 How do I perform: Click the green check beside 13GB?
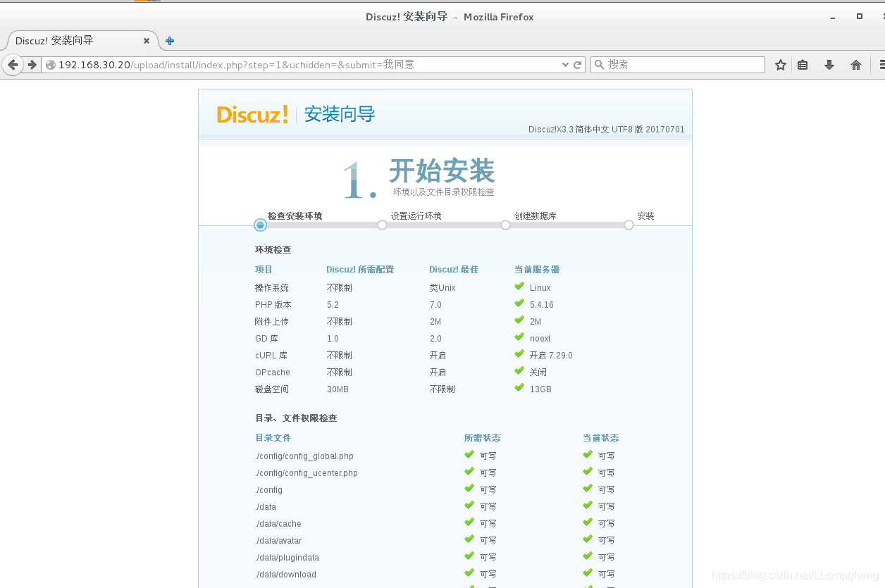click(519, 387)
